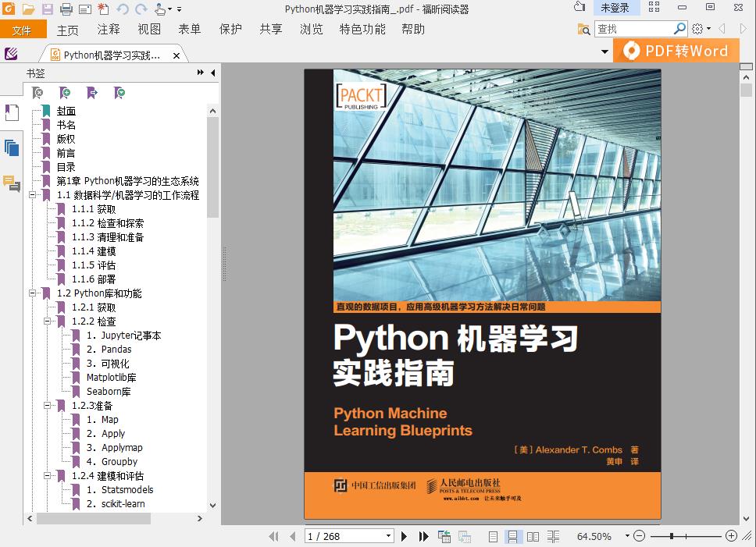Collapse the 1.2 Python库和功能 tree node

[32, 293]
